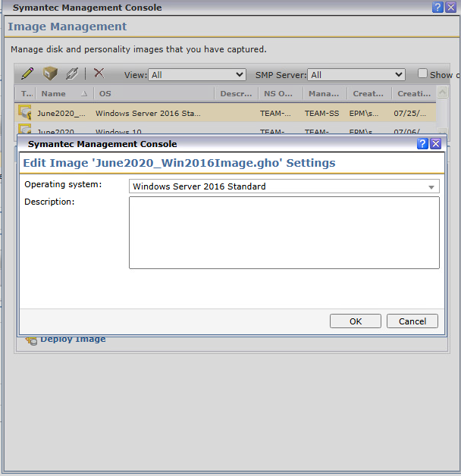Click the help icon in Edit Image dialog
Viewport: 461px width, 476px height.
coord(422,144)
